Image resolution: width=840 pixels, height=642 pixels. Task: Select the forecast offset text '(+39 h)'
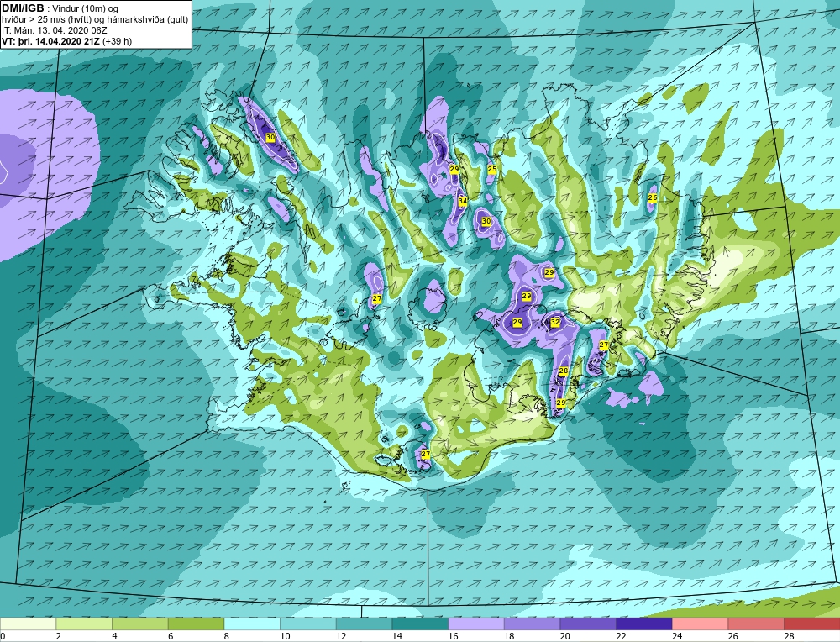tap(118, 41)
